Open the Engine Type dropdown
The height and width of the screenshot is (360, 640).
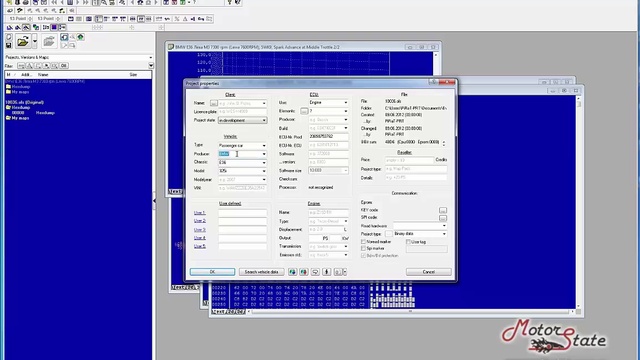(x=346, y=221)
